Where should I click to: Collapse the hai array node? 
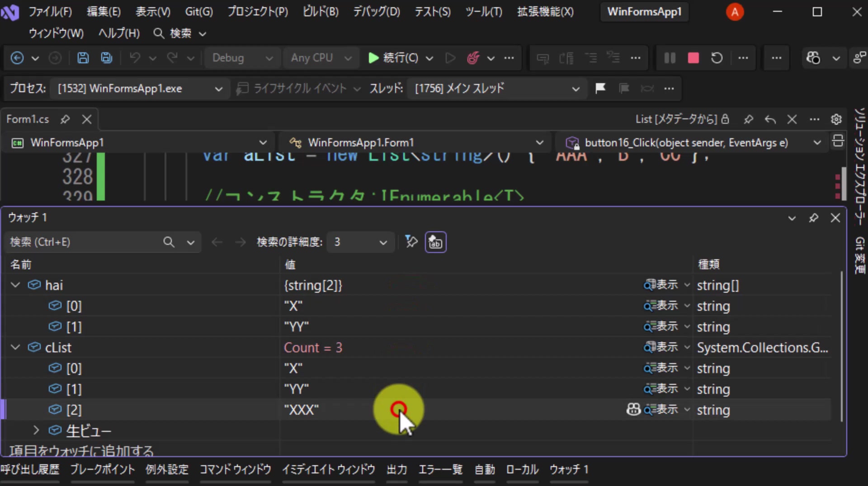point(15,285)
